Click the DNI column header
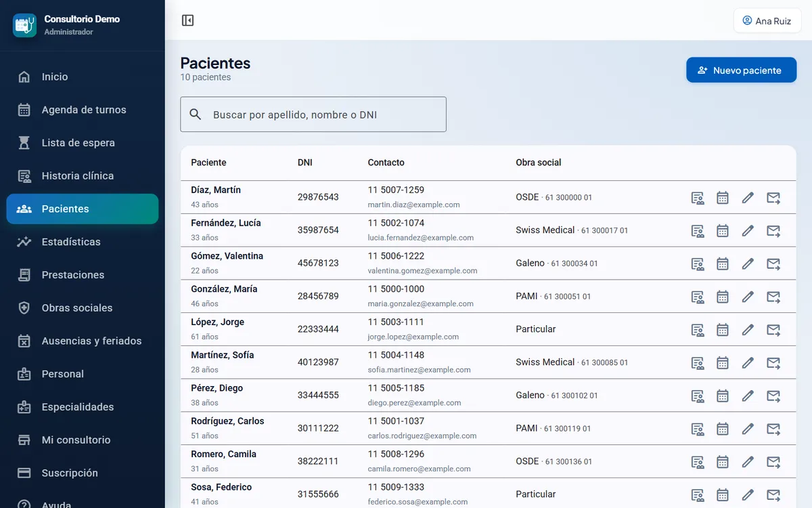This screenshot has width=812, height=508. point(305,163)
